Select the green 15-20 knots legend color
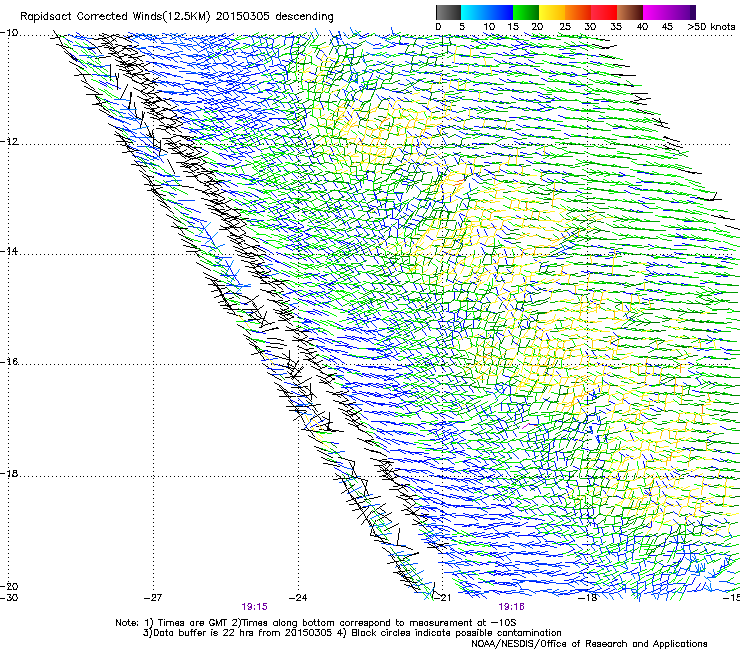 526,12
